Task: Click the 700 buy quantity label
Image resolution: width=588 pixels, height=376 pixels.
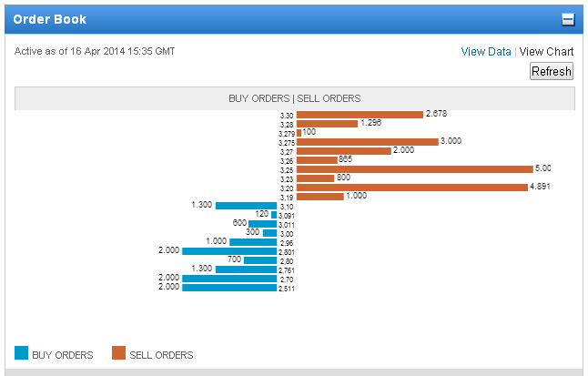Action: (234, 259)
